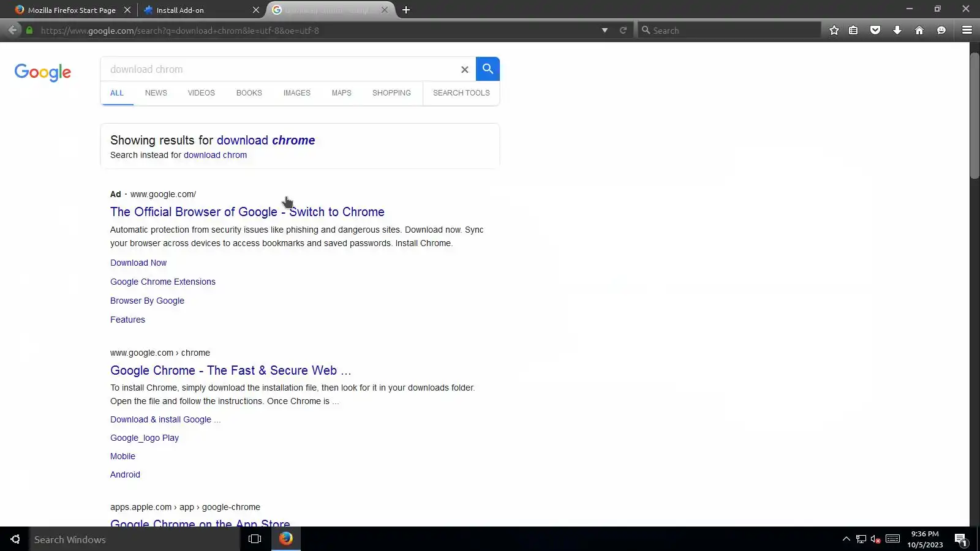Select the BOOKS results tab

point(249,93)
